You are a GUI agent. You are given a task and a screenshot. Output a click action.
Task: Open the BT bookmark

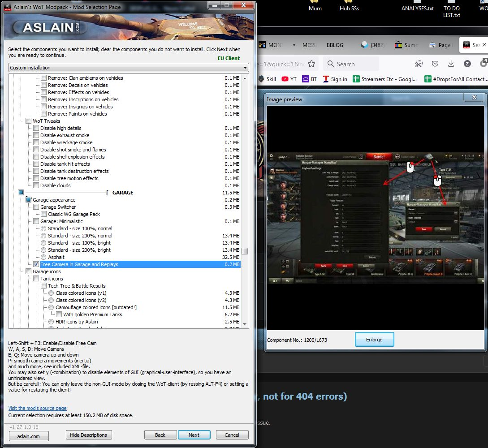[309, 79]
